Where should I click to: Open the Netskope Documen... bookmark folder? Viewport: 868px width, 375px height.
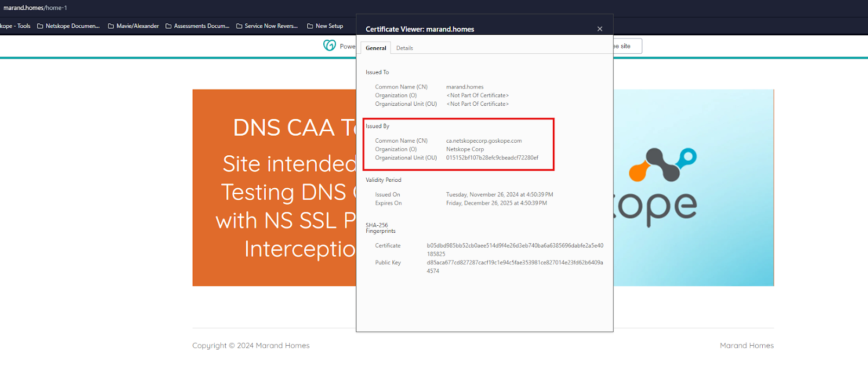(68, 26)
